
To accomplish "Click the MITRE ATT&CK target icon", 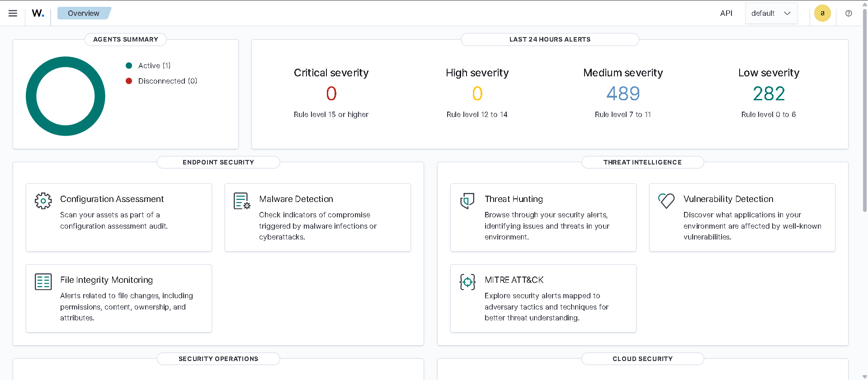I will 467,281.
